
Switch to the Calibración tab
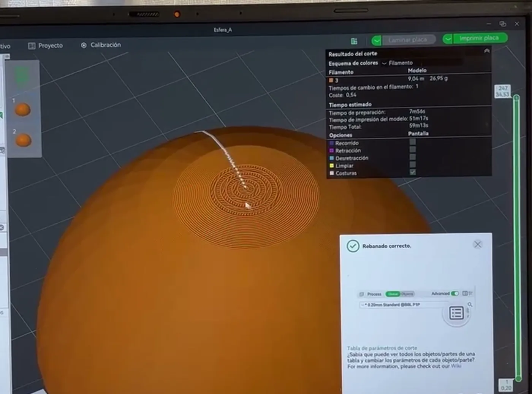101,45
